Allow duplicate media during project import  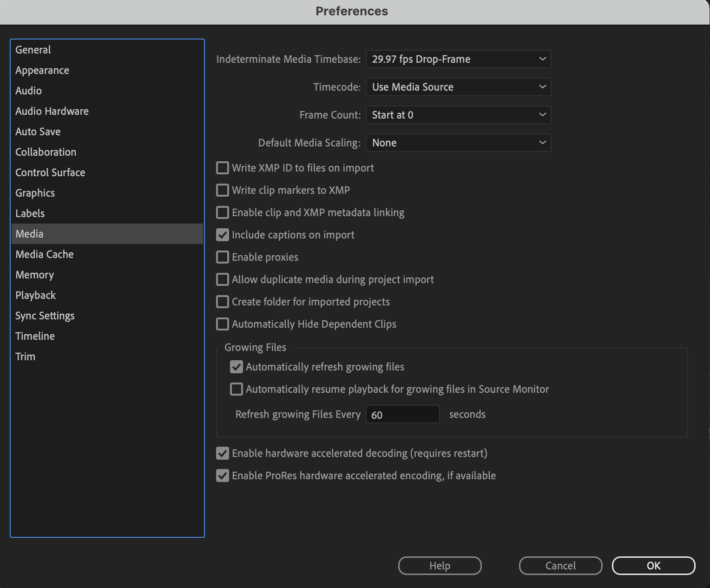point(223,279)
